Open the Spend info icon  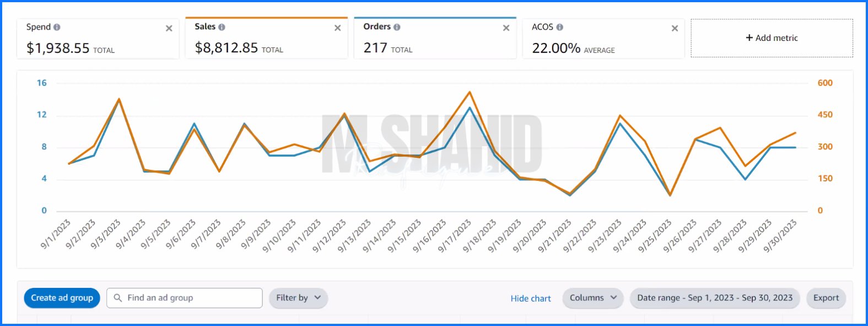57,27
